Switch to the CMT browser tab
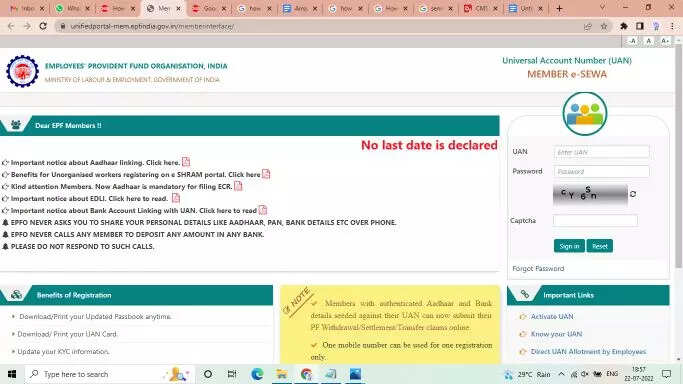Image resolution: width=683 pixels, height=384 pixels. click(481, 8)
